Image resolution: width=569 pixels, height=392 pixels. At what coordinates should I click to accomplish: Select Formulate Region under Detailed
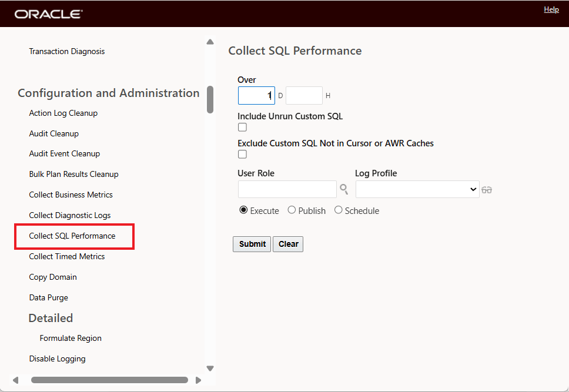point(71,338)
